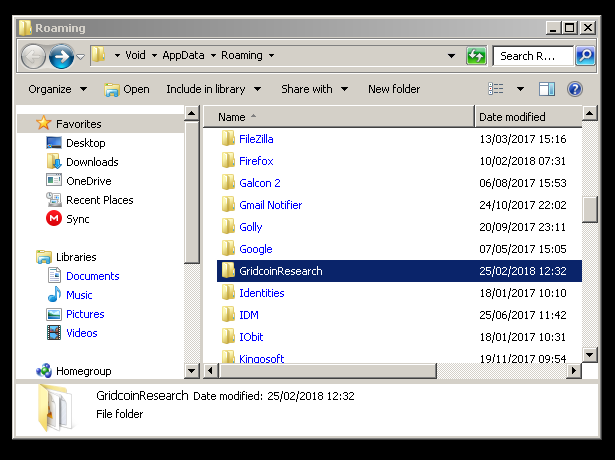615x460 pixels.
Task: Sort by the Name column header
Action: (x=338, y=117)
